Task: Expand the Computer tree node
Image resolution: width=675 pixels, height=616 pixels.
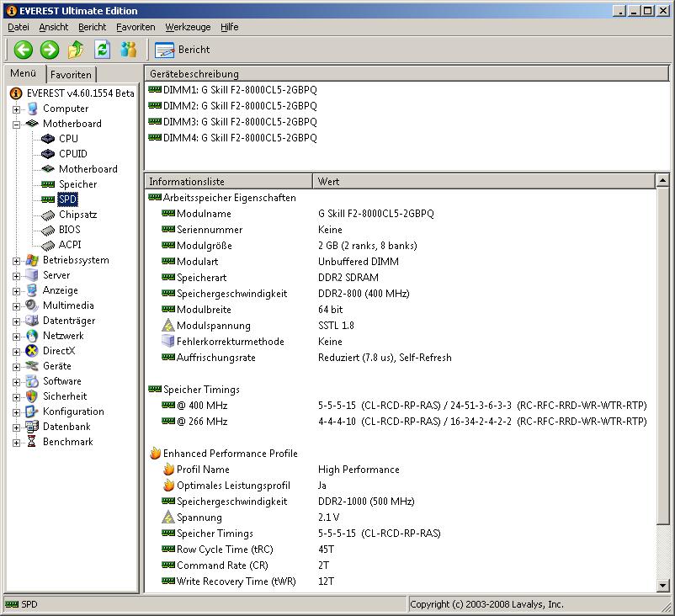Action: pos(16,109)
